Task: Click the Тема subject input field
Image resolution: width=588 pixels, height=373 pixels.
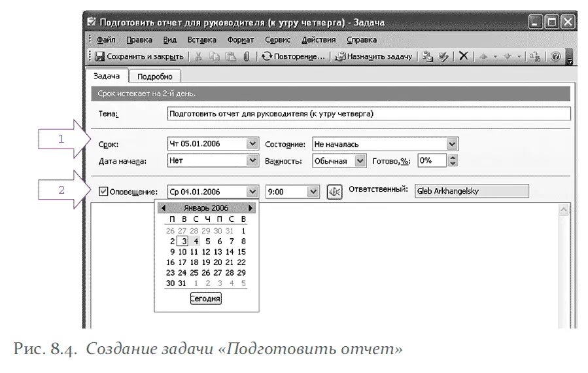Action: [x=369, y=114]
